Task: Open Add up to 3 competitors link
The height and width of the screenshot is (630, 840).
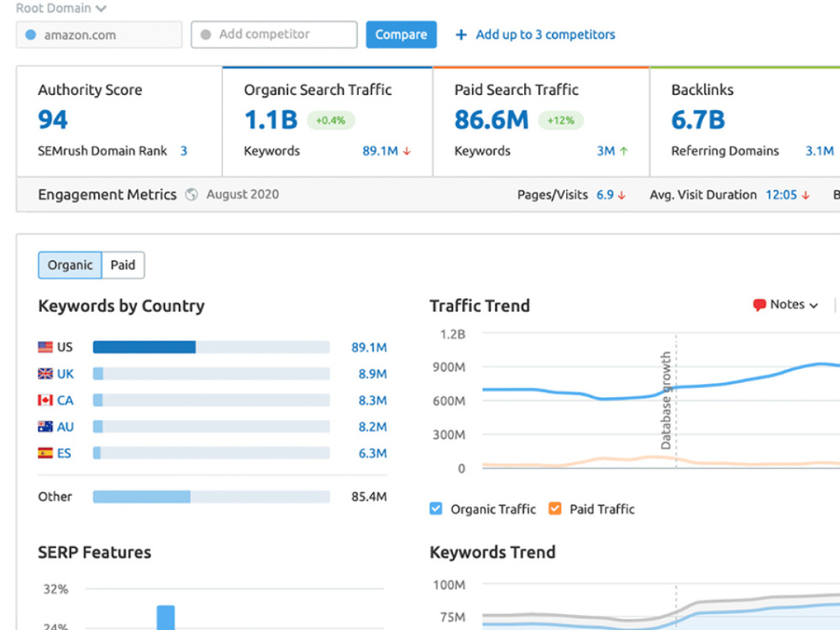Action: tap(545, 34)
